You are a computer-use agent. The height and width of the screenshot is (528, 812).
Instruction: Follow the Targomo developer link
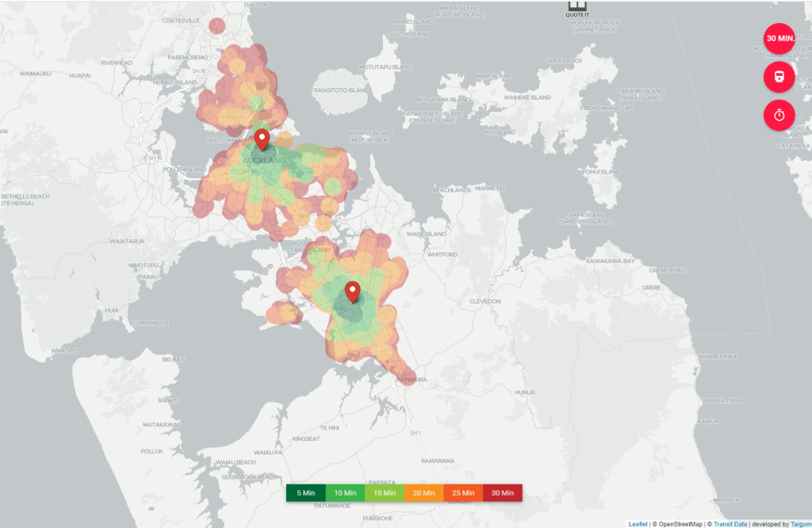800,524
